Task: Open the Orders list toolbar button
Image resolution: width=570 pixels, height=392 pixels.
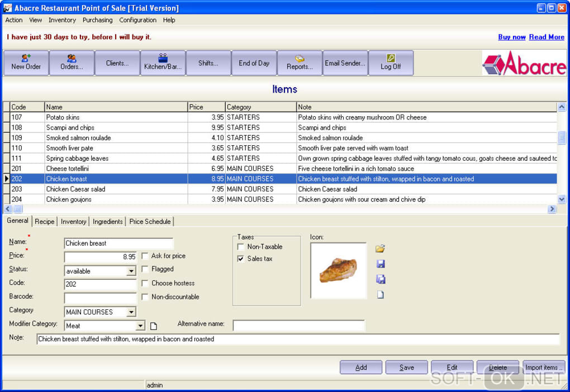Action: click(x=72, y=63)
